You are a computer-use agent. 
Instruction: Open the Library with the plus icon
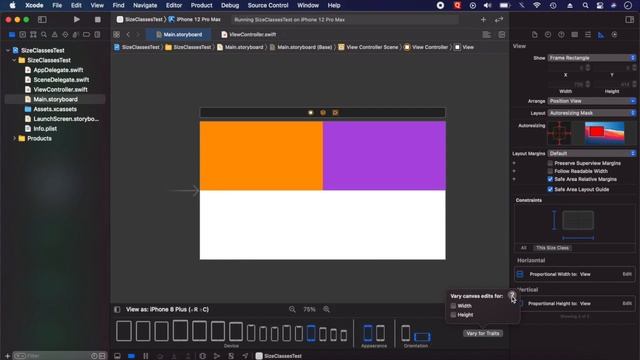click(x=483, y=20)
